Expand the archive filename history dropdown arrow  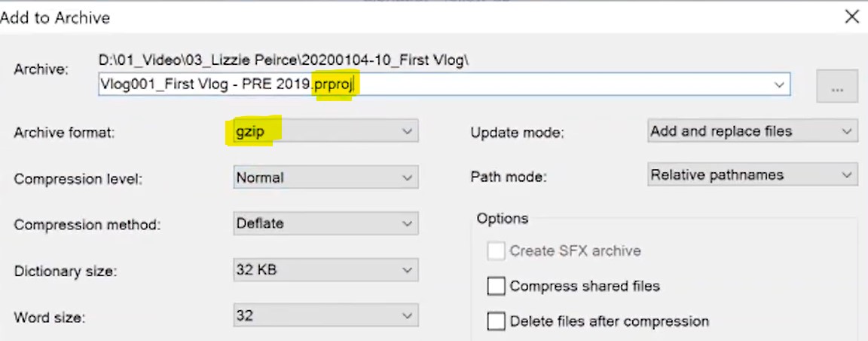click(779, 85)
